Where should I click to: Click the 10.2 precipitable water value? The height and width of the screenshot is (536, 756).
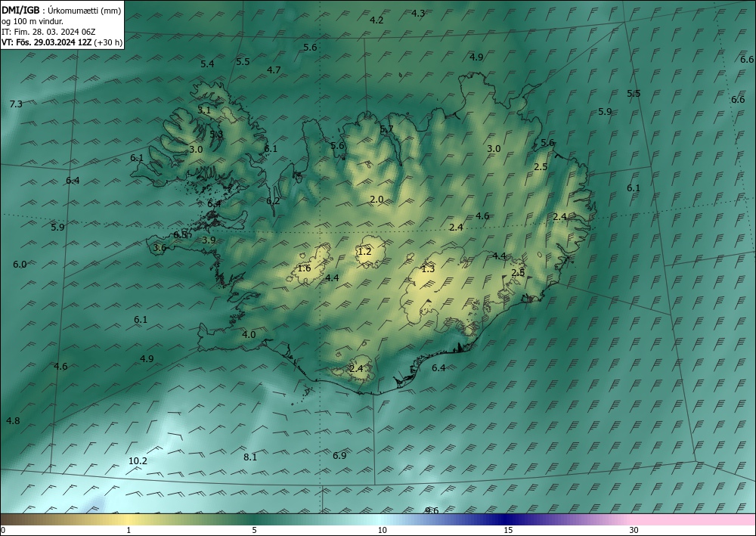coord(138,461)
